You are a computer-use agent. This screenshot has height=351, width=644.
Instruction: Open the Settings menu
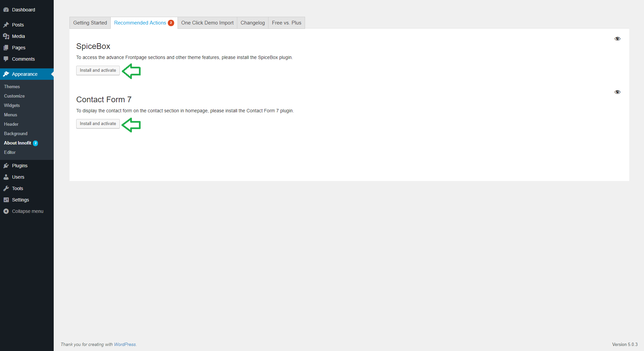27,200
